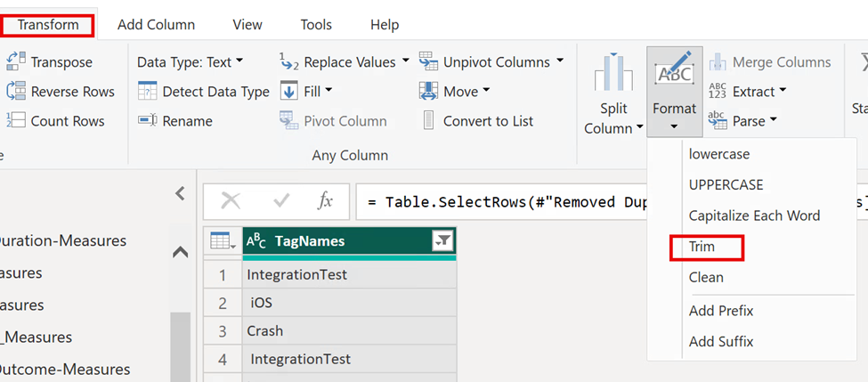Click the Move column icon
Screen dimensions: 868x382
pyautogui.click(x=428, y=91)
